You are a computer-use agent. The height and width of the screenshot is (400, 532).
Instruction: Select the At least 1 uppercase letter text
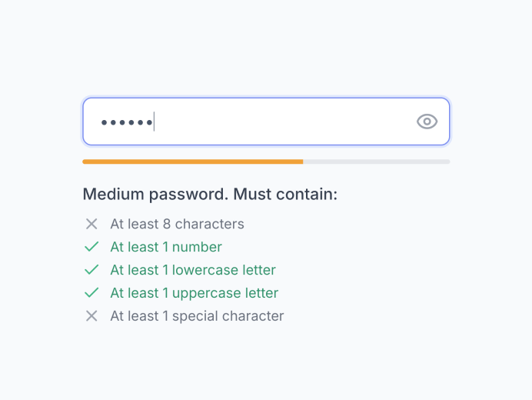pyautogui.click(x=195, y=293)
